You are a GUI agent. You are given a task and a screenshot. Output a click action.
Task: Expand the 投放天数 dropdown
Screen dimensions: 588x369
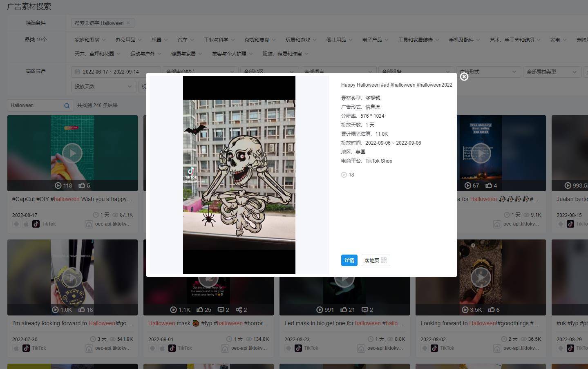tap(103, 87)
